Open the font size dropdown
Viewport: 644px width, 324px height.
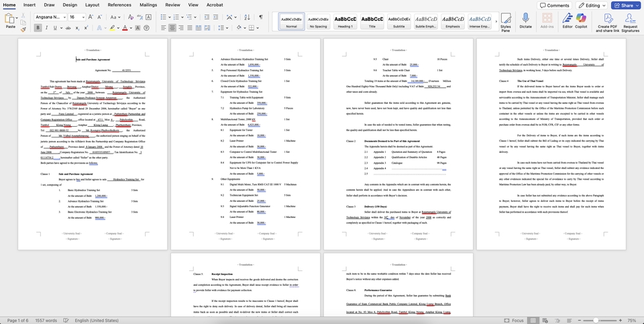[x=83, y=17]
